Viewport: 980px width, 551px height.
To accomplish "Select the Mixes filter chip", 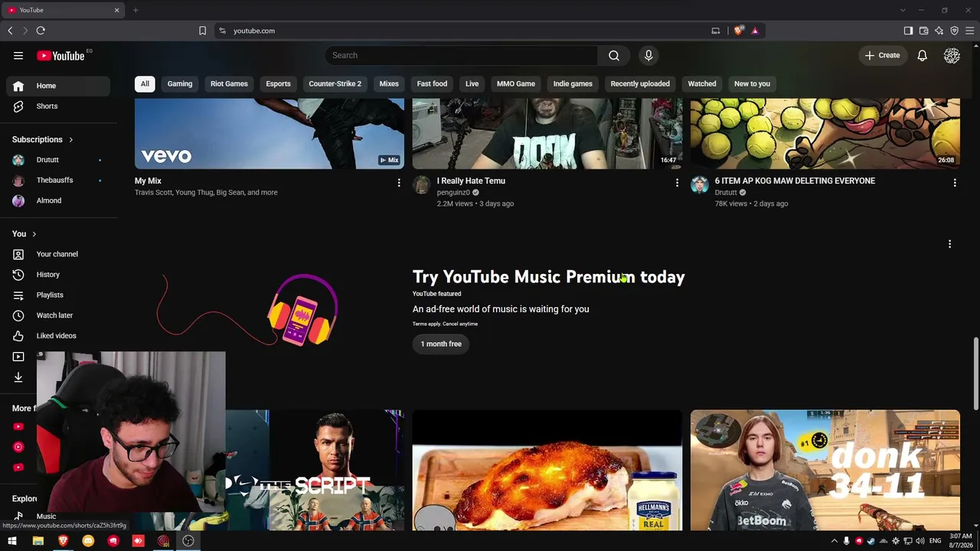I will 389,83.
